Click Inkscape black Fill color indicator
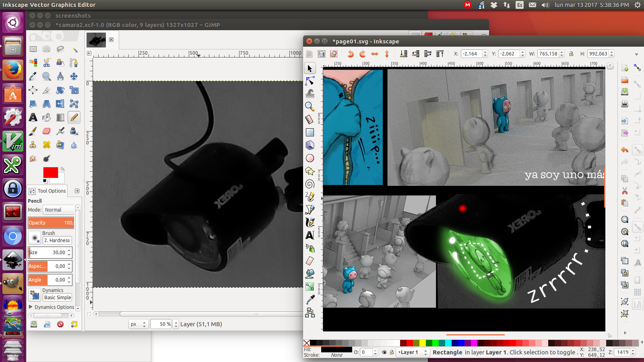644x362 pixels. click(336, 350)
